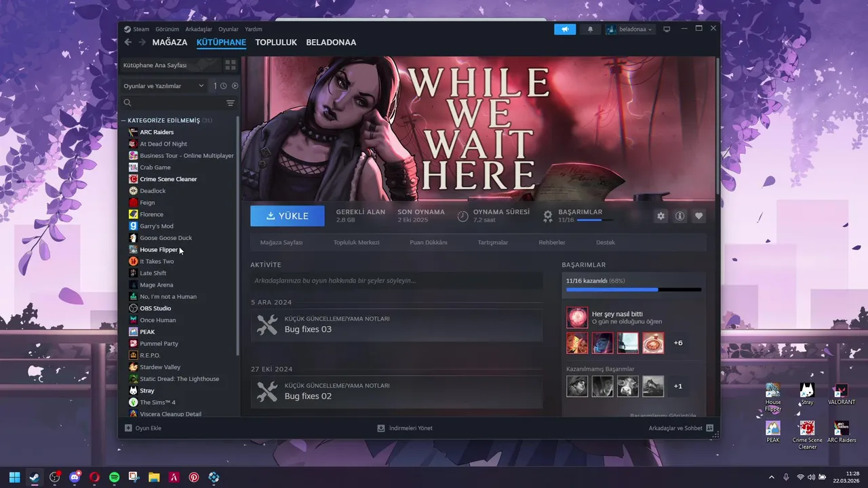Image resolution: width=868 pixels, height=488 pixels.
Task: Go back with the left arrow
Action: click(x=127, y=42)
